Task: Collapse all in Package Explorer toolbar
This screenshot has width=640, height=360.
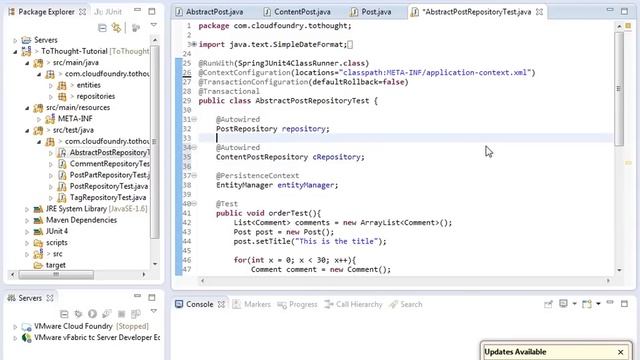Action: coord(102,28)
